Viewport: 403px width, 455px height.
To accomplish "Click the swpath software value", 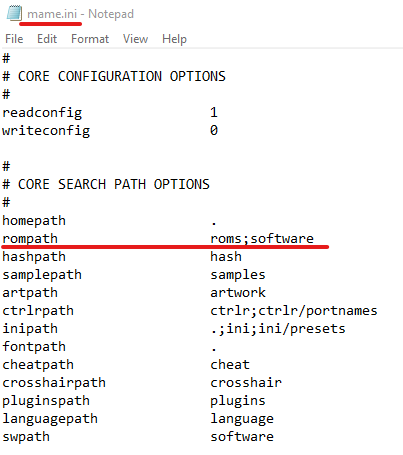I will click(x=242, y=437).
